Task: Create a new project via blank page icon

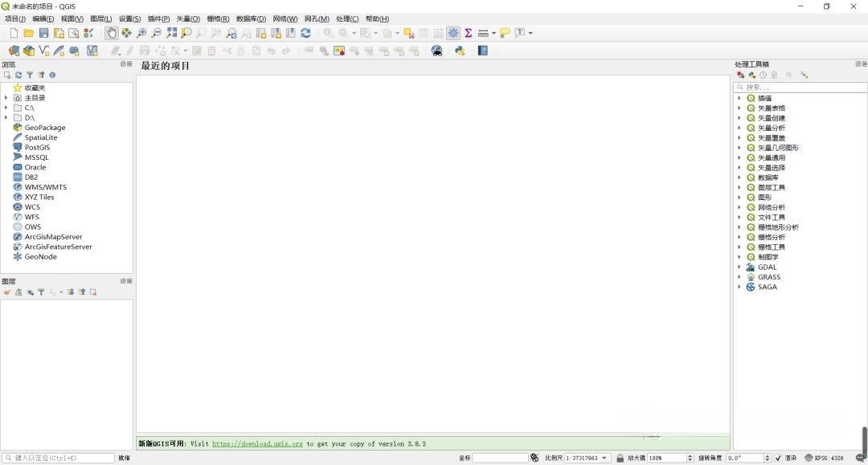Action: [14, 33]
